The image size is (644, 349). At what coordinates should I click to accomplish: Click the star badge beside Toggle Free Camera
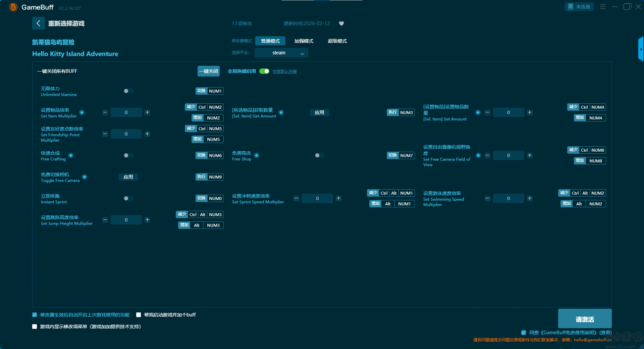[85, 177]
